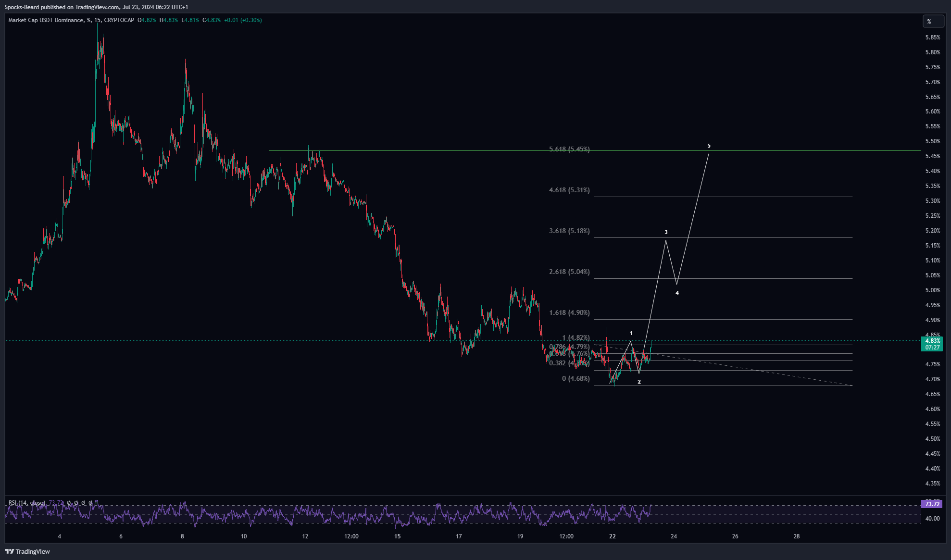Click the 4.60% price axis label
951x560 pixels.
(932, 409)
